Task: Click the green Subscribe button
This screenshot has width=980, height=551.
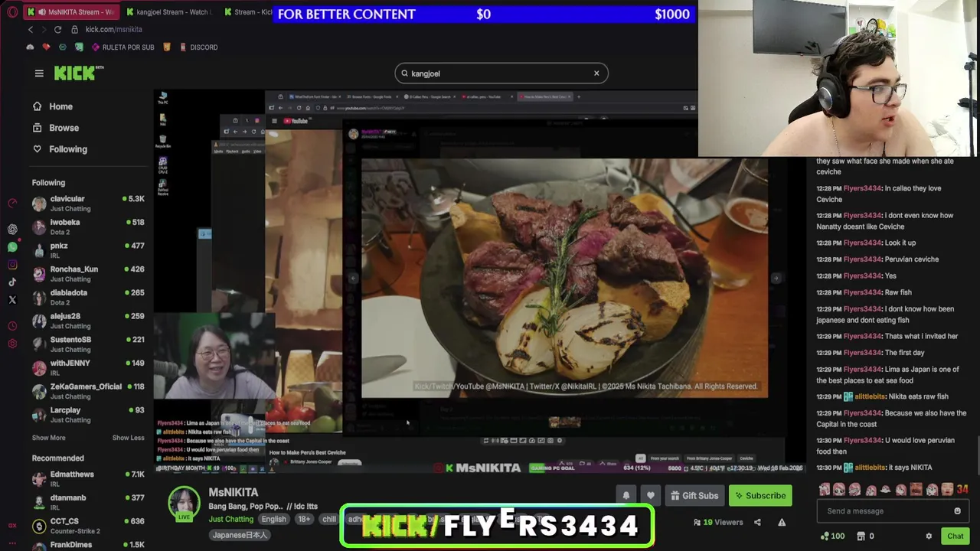Action: point(760,496)
